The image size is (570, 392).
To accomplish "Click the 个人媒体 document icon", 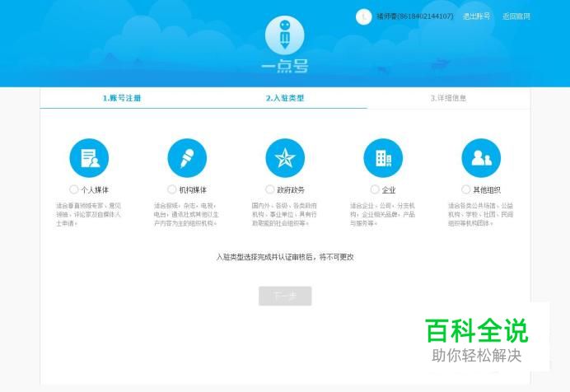I will (89, 158).
